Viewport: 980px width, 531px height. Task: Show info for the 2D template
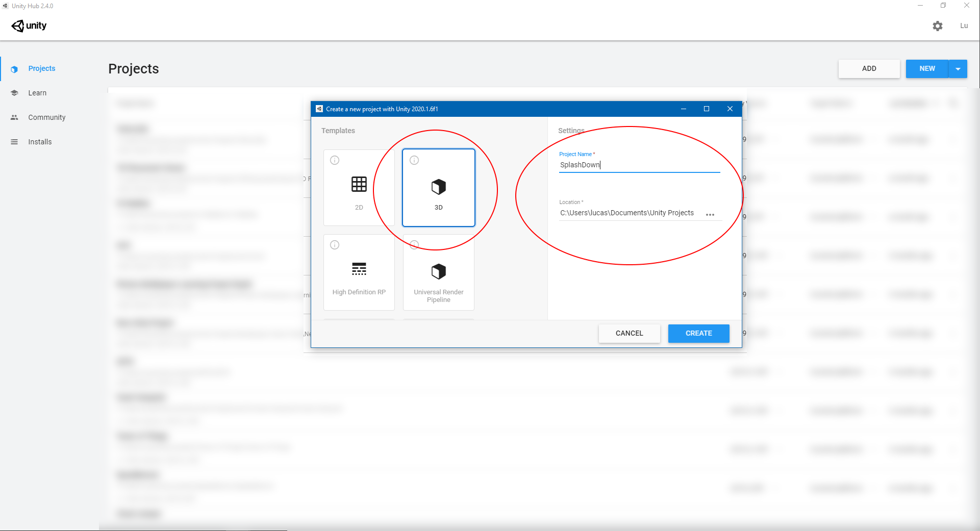click(x=335, y=160)
